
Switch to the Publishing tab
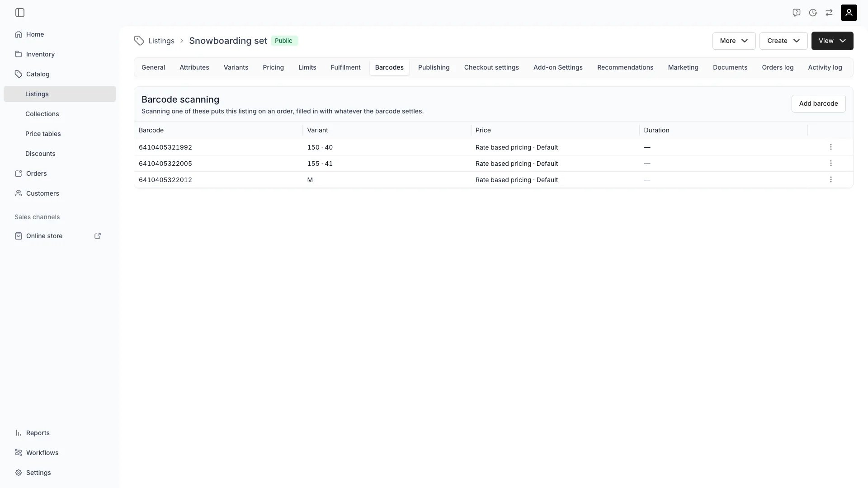click(x=434, y=67)
